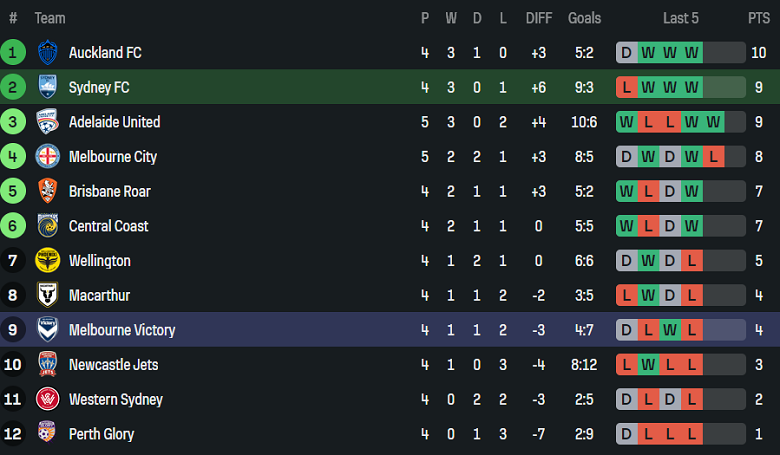Open the Perth Glory team link

tap(101, 434)
